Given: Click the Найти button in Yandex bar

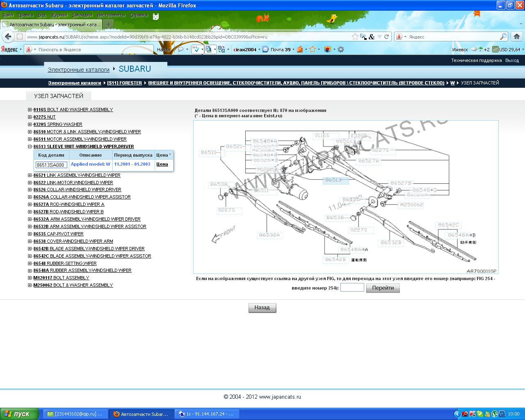Looking at the screenshot, I should coord(163,49).
